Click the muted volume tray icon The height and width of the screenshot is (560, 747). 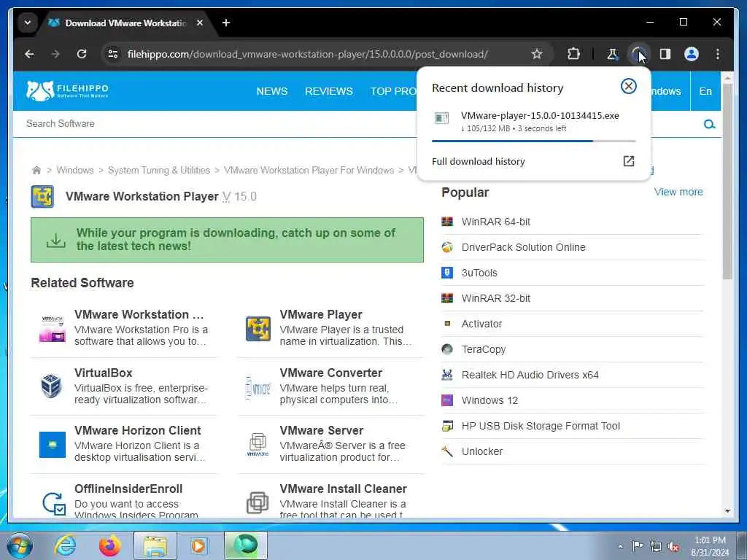[673, 547]
